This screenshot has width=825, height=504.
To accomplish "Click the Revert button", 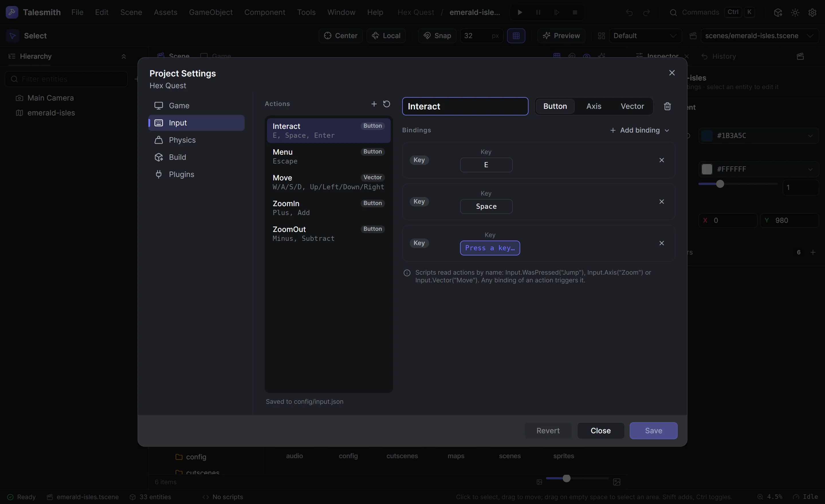I will click(x=548, y=431).
